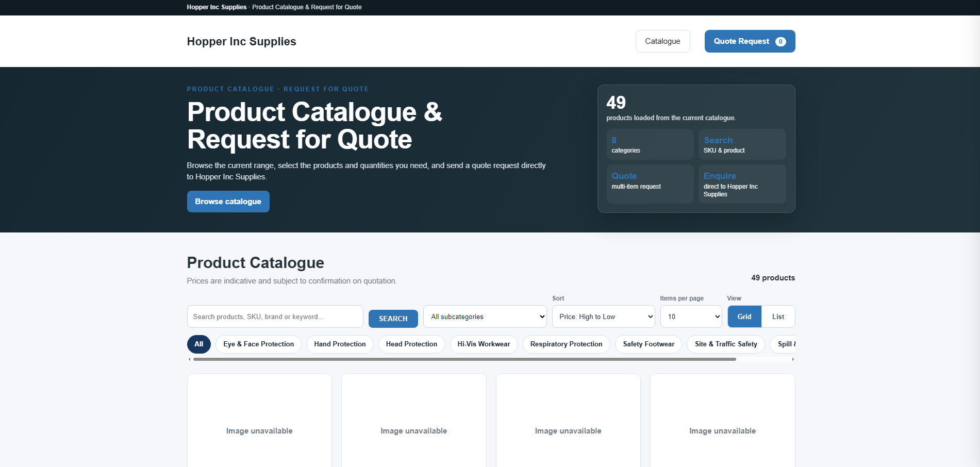Switch to List view
This screenshot has width=980, height=467.
[778, 316]
